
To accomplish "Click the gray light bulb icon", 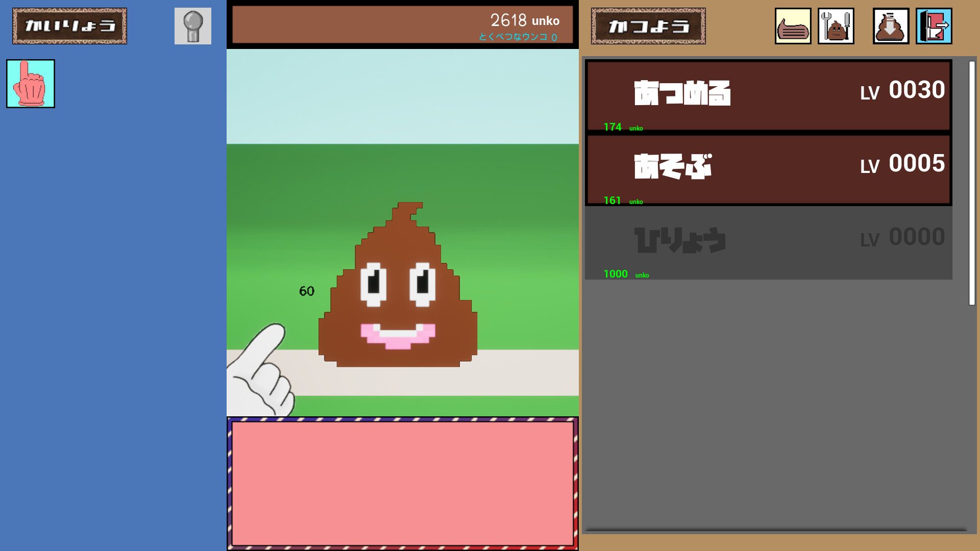I will click(x=192, y=26).
